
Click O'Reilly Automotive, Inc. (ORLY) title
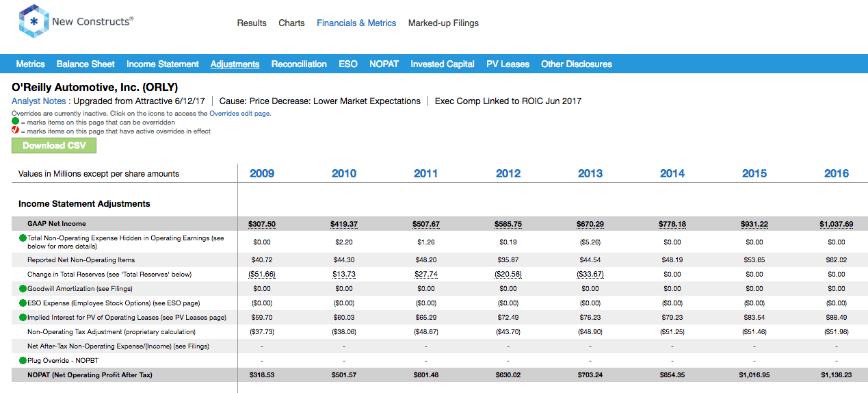(x=95, y=88)
